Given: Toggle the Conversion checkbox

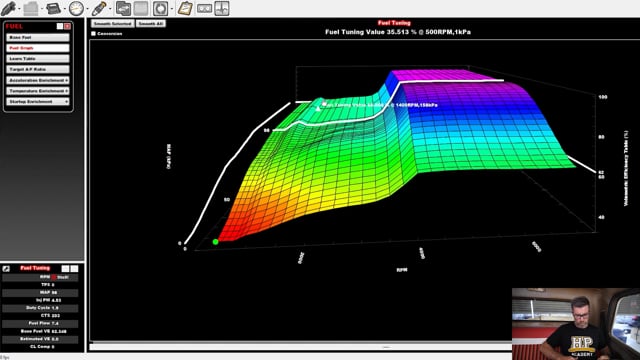Looking at the screenshot, I should point(93,33).
